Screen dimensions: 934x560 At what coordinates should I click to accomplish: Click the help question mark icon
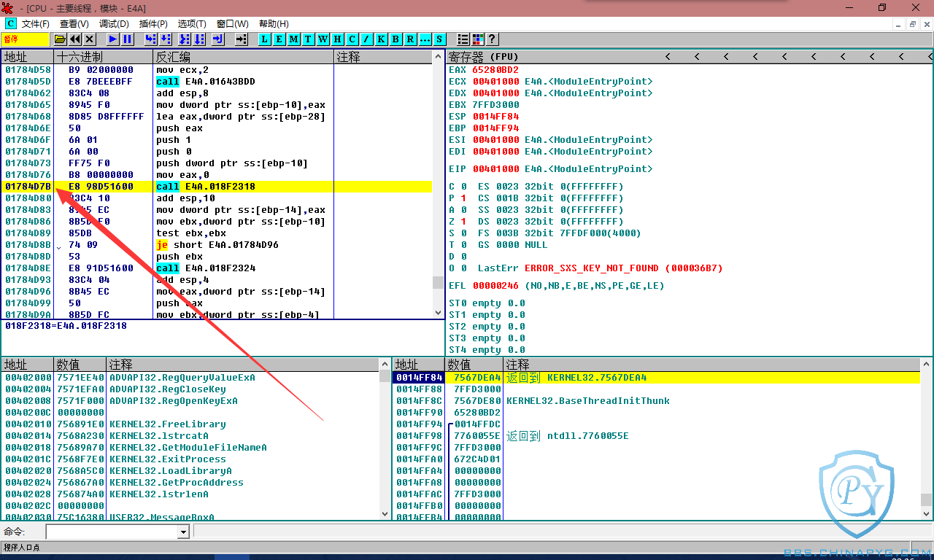click(x=493, y=39)
